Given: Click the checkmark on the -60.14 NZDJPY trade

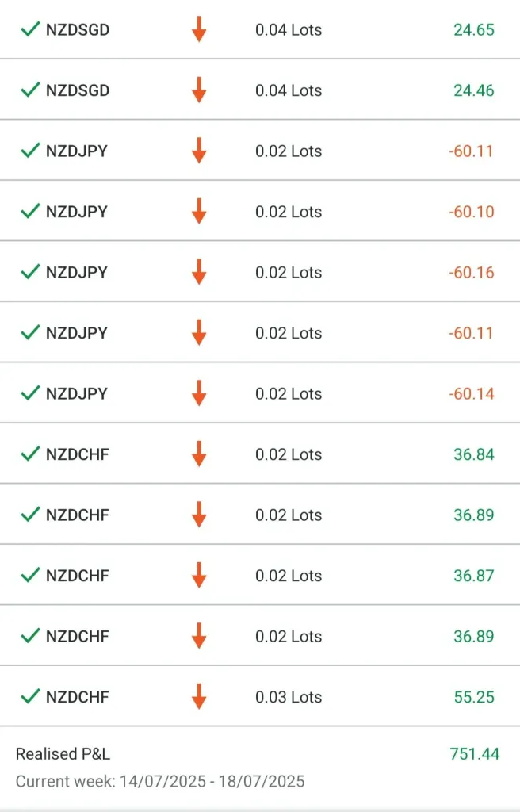Looking at the screenshot, I should (x=30, y=393).
